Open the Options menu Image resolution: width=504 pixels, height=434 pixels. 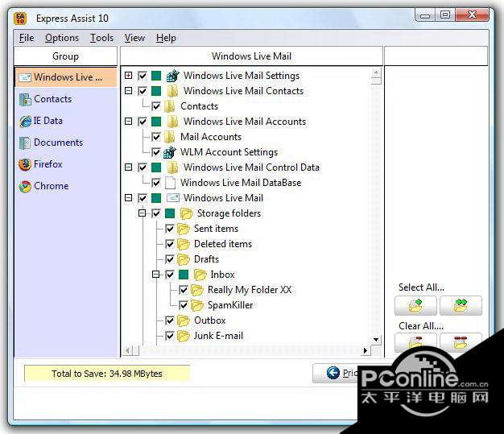(62, 38)
